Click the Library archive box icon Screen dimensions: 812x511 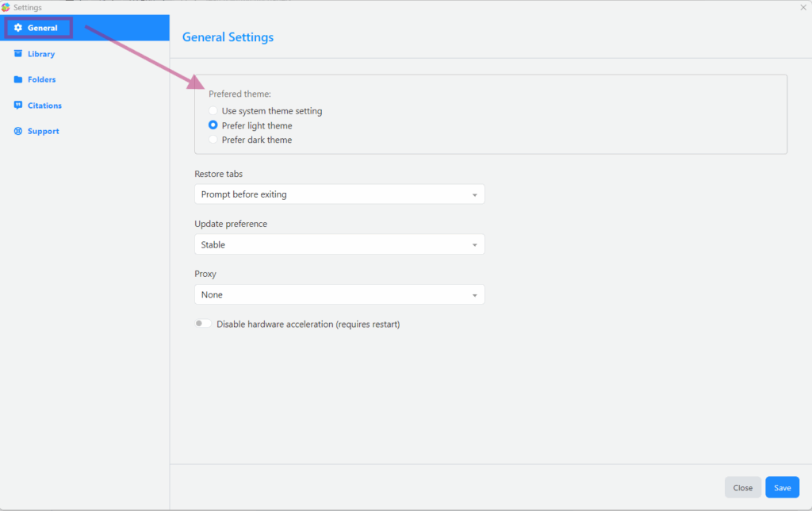pos(18,54)
